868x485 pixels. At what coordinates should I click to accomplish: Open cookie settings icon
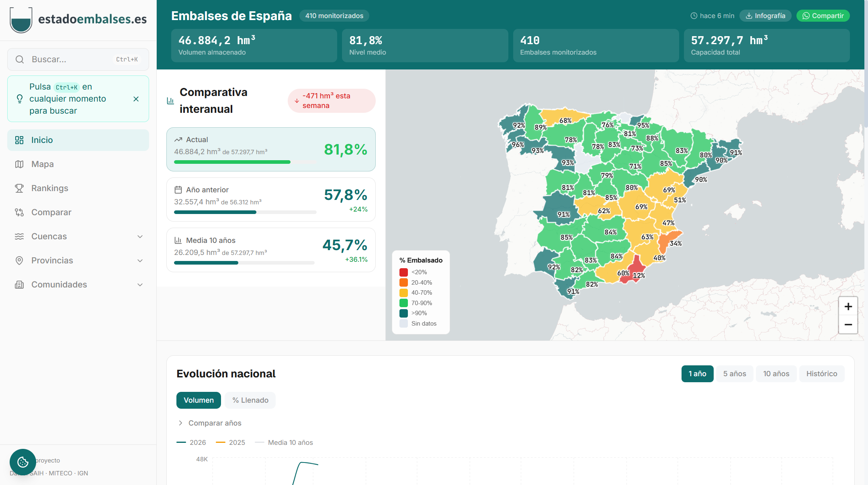[x=23, y=462]
